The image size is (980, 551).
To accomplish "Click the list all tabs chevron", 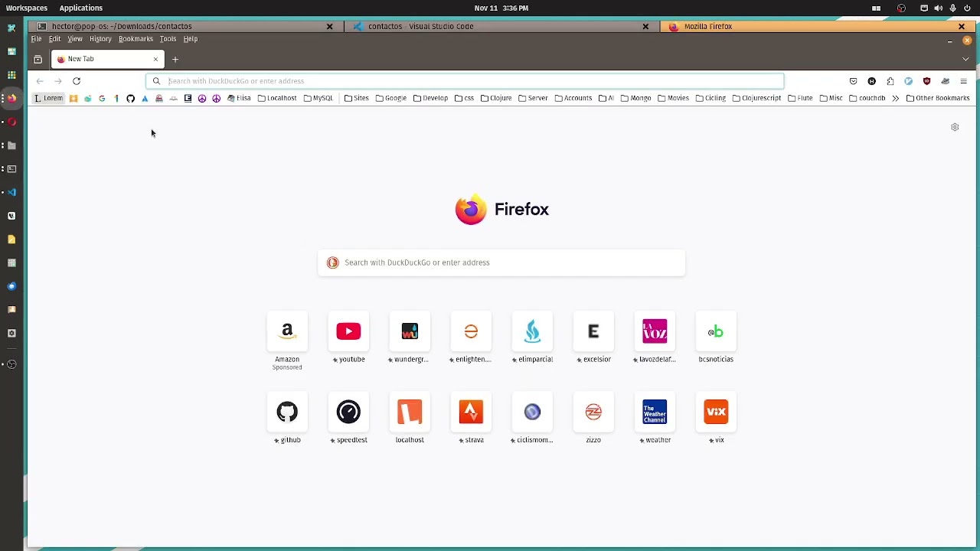I will click(965, 59).
